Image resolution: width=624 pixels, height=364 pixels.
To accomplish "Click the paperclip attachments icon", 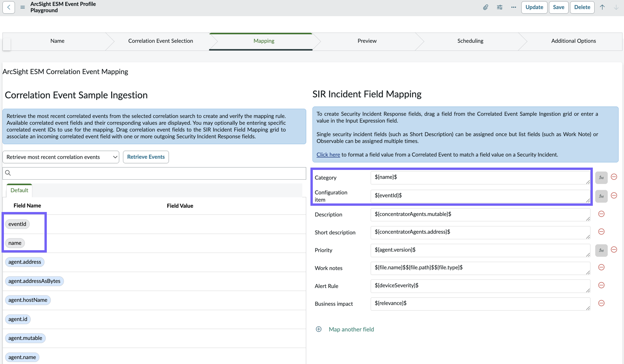I will [x=486, y=7].
